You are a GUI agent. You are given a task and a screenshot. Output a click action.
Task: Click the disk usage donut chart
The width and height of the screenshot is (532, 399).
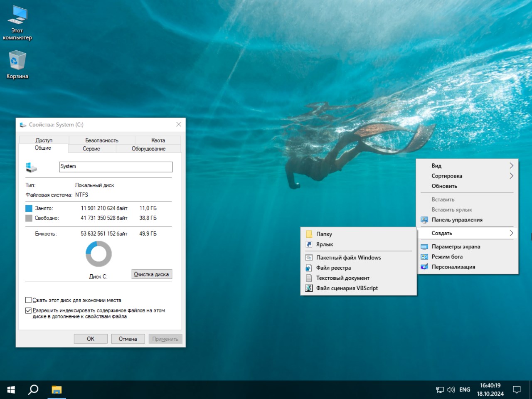tap(99, 254)
